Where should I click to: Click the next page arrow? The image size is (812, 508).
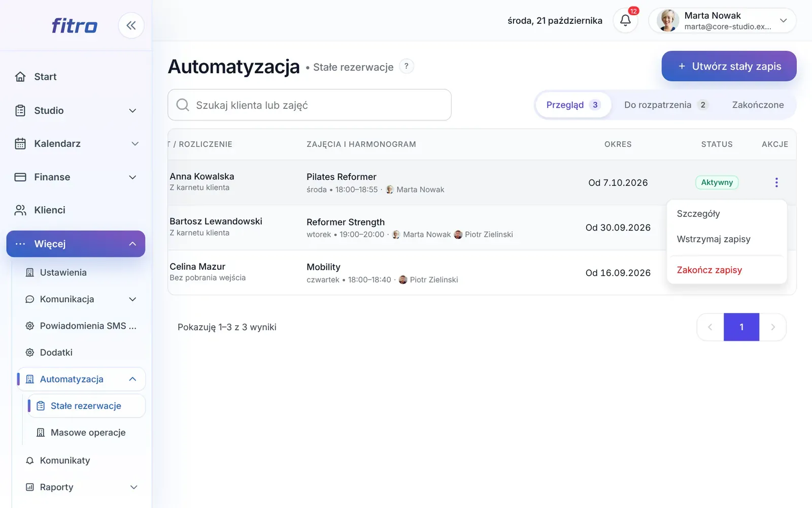(x=772, y=327)
